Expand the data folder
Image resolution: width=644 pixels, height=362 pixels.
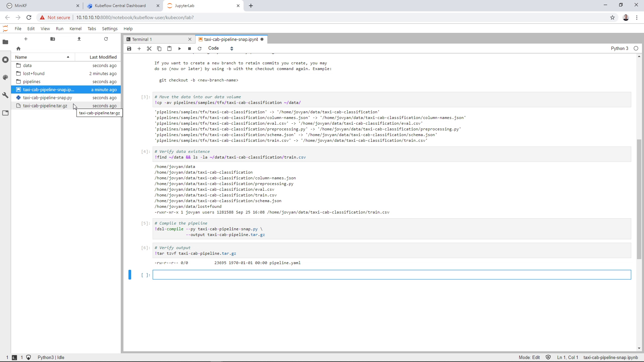[28, 65]
